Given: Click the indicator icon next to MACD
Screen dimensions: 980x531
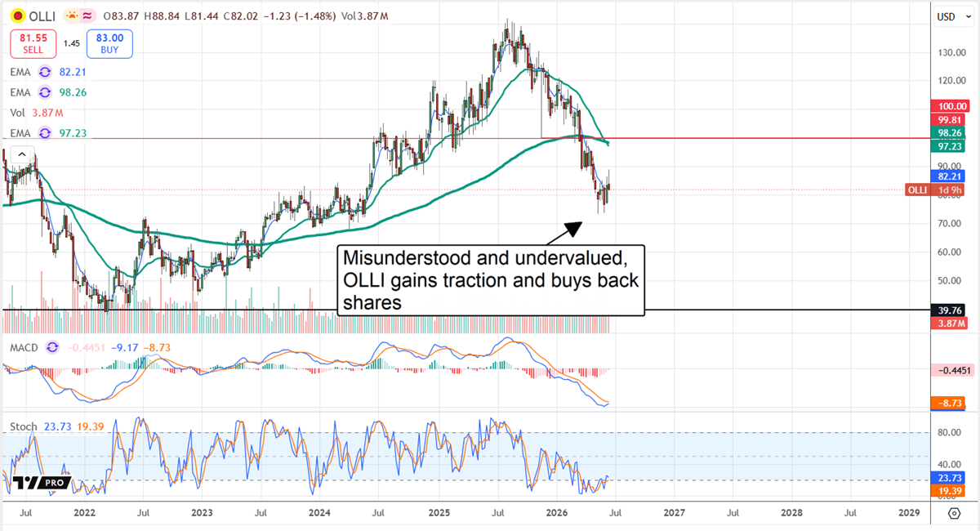Looking at the screenshot, I should click(53, 347).
